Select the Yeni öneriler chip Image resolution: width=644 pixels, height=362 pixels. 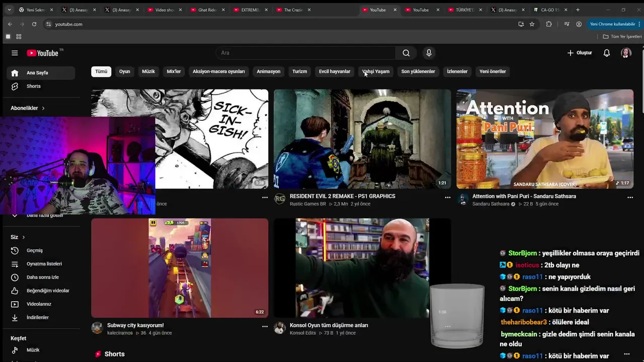click(x=493, y=71)
